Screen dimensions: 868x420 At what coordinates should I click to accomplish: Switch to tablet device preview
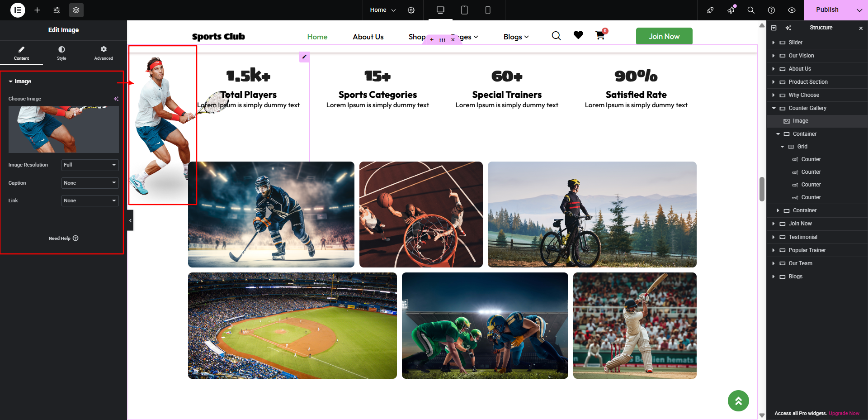pyautogui.click(x=464, y=10)
